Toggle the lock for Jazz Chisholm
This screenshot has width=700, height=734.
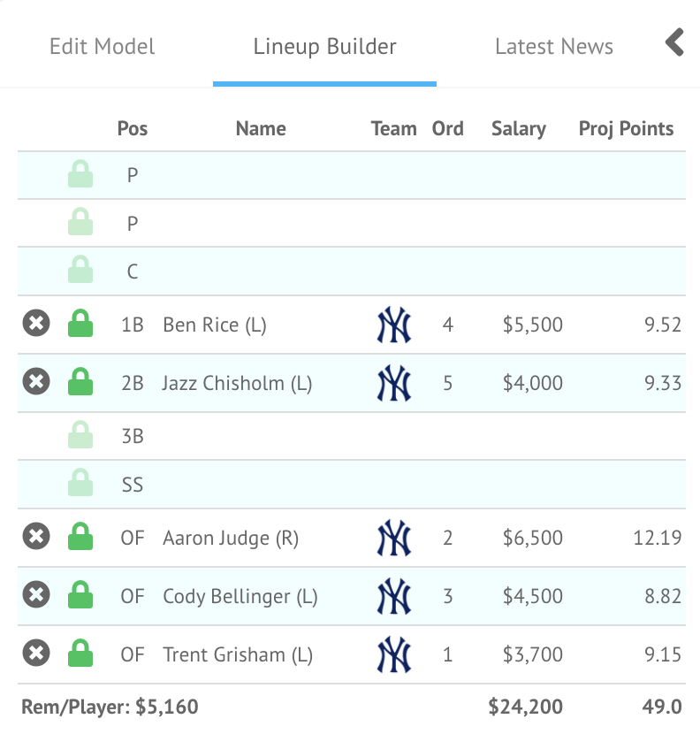click(x=80, y=383)
